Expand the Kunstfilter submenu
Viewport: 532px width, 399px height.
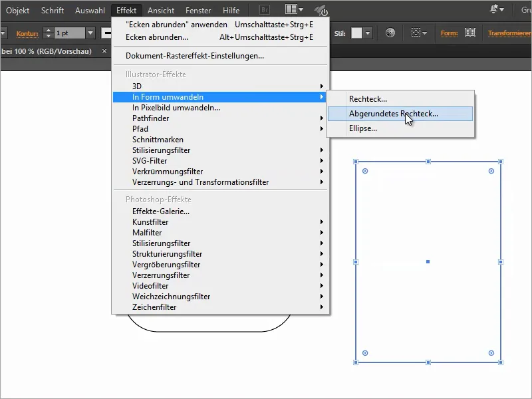click(220, 222)
